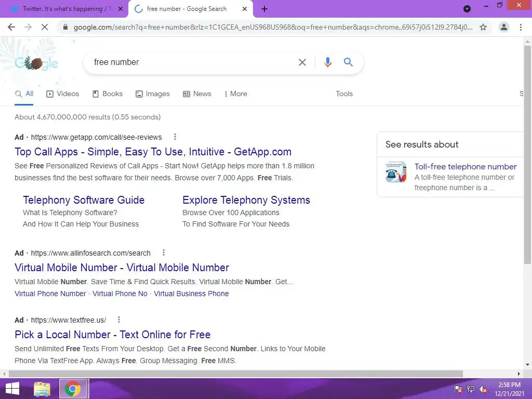Open Action Center flag icon

click(458, 389)
